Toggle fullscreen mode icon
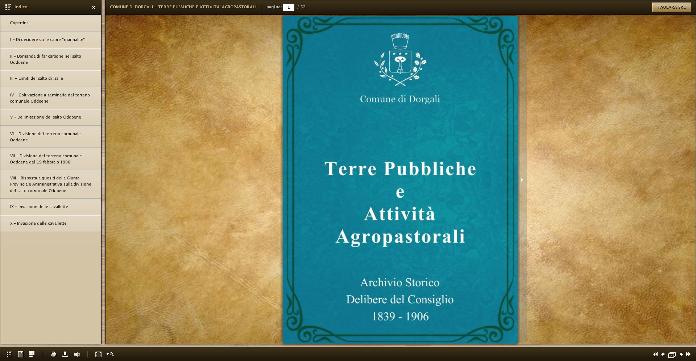The height and width of the screenshot is (361, 696). click(98, 354)
